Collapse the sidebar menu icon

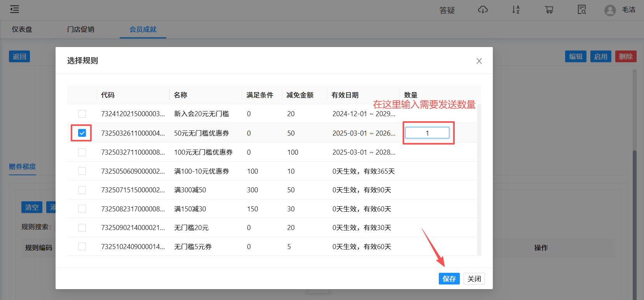[15, 9]
